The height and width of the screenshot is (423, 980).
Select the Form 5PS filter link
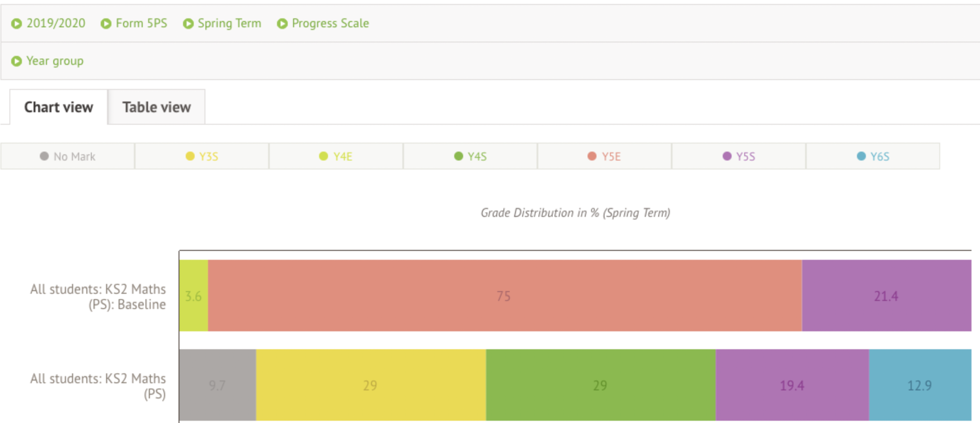(x=141, y=23)
